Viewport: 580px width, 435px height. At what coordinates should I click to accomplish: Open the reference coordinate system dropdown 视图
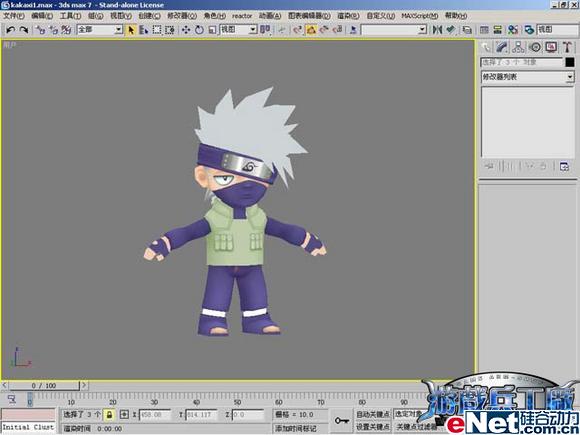click(239, 30)
